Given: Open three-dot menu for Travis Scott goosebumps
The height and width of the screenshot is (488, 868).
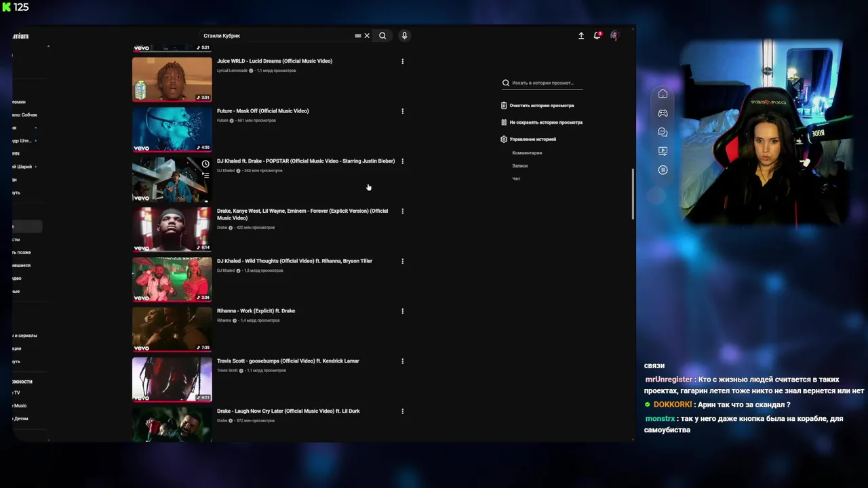Looking at the screenshot, I should 403,361.
